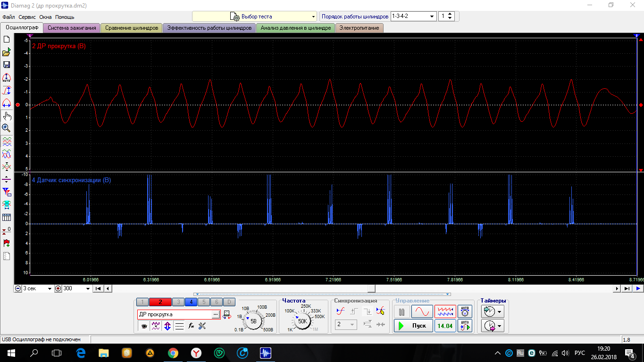Set sync to rising edge trigger
This screenshot has height=362, width=644.
353,311
